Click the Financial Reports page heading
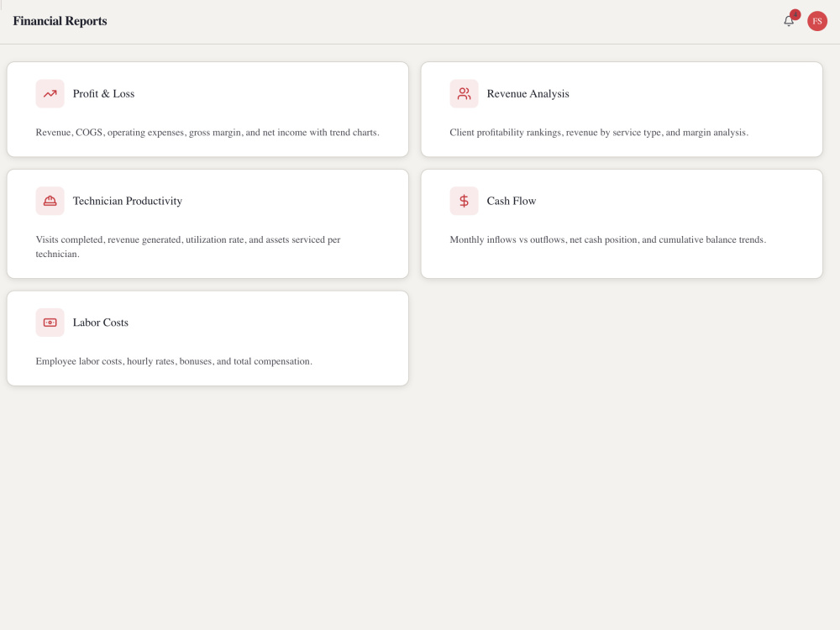The height and width of the screenshot is (630, 840). point(60,21)
